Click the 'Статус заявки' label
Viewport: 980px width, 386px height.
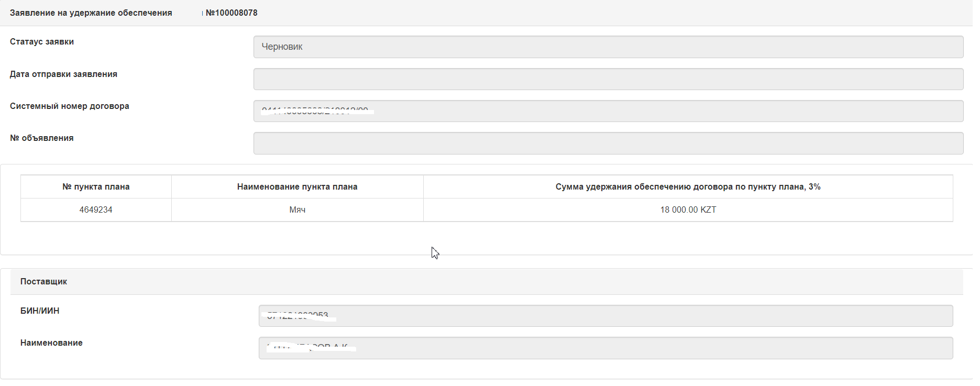[42, 42]
